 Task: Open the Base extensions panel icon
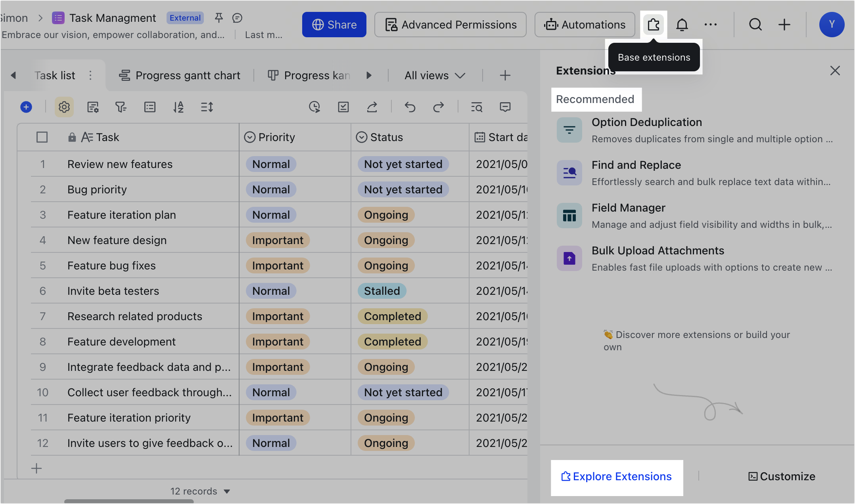pyautogui.click(x=653, y=25)
